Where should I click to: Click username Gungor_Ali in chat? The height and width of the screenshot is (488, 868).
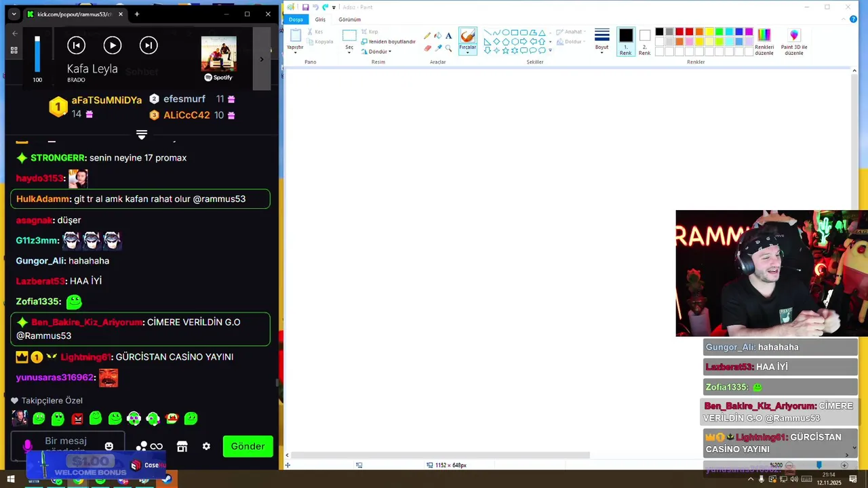pos(40,261)
